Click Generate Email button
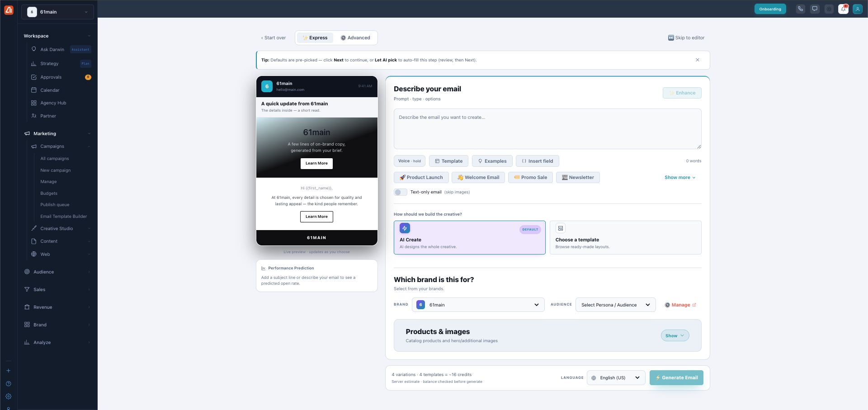The width and height of the screenshot is (868, 410). (x=676, y=378)
